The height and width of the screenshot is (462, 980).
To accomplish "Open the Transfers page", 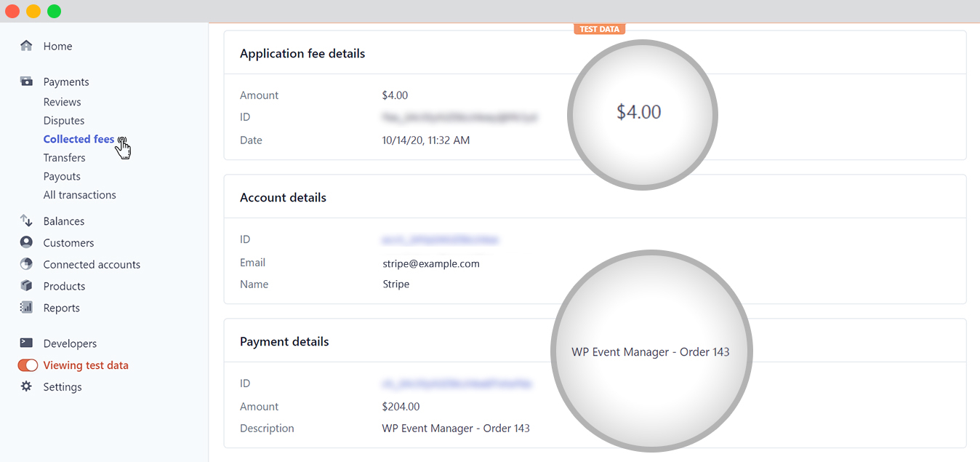I will click(64, 157).
